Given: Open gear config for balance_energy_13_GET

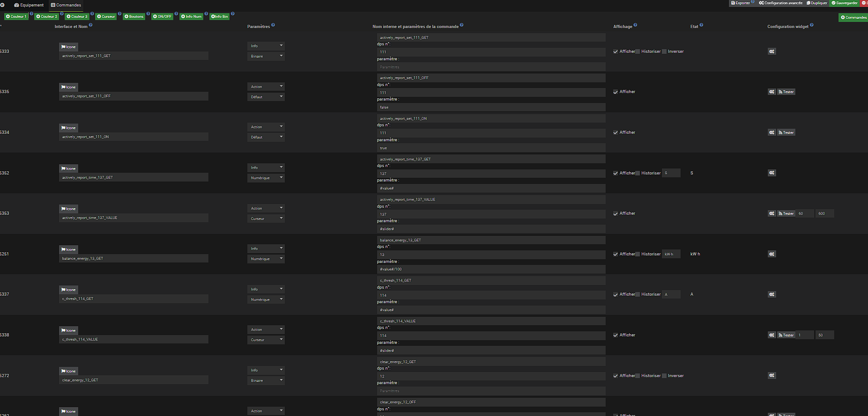Looking at the screenshot, I should coord(772,254).
